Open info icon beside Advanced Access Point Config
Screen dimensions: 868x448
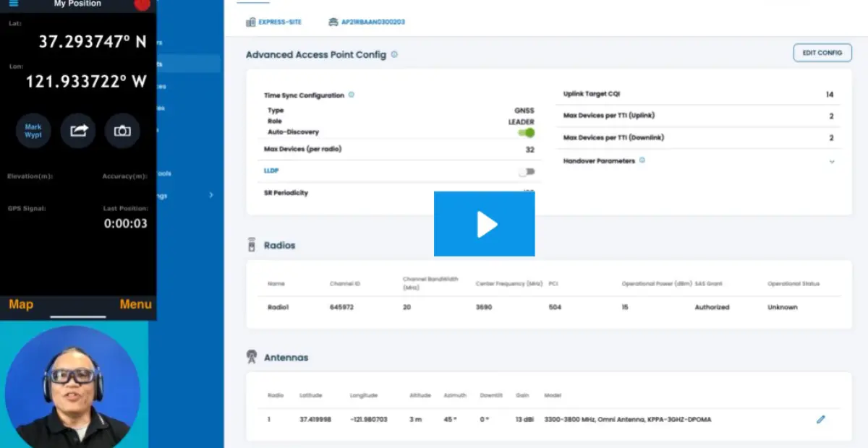coord(394,54)
